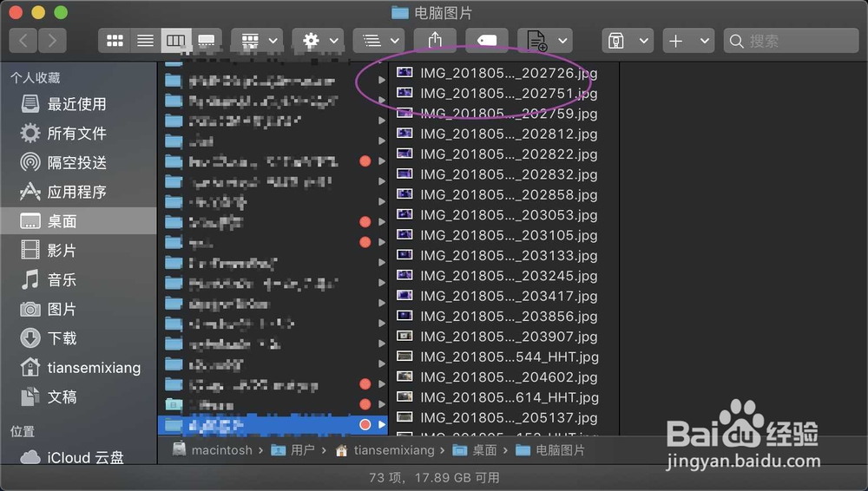Select file IMG_201805..._203133.jpg

tap(503, 255)
